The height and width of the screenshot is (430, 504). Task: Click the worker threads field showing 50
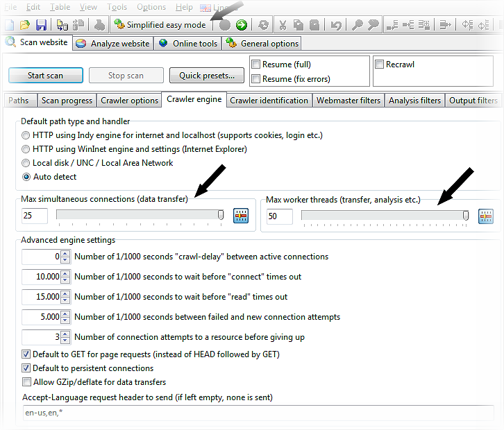280,216
